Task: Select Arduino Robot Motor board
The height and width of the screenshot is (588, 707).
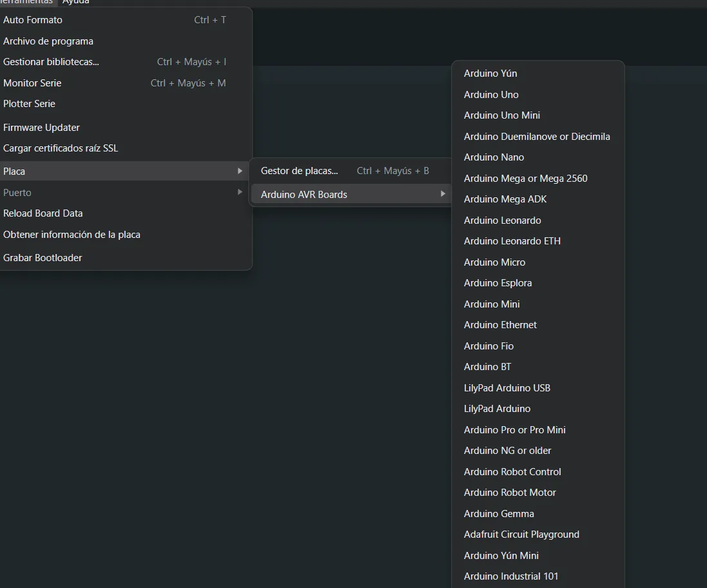Action: 538,493
